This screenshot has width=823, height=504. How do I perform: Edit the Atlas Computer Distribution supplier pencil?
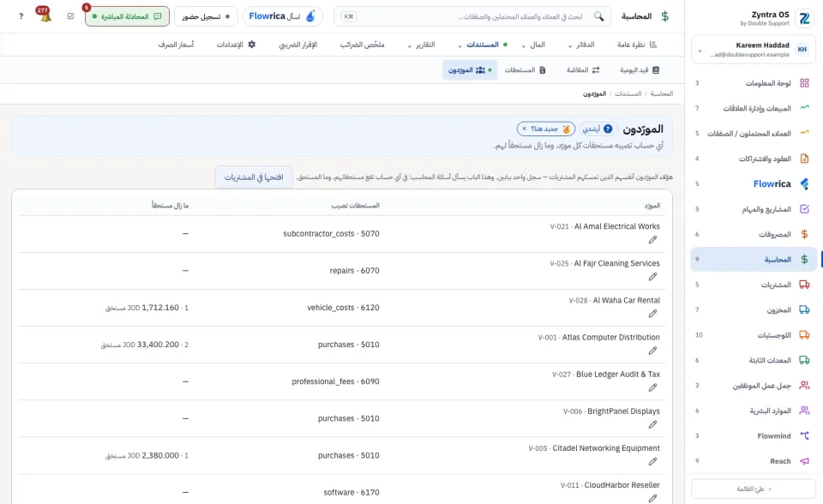pos(652,351)
